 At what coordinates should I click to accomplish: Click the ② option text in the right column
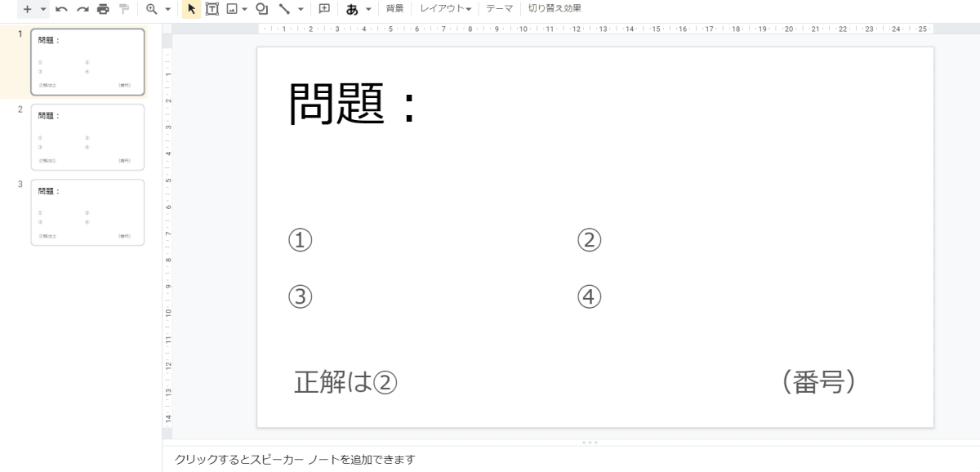pyautogui.click(x=589, y=240)
